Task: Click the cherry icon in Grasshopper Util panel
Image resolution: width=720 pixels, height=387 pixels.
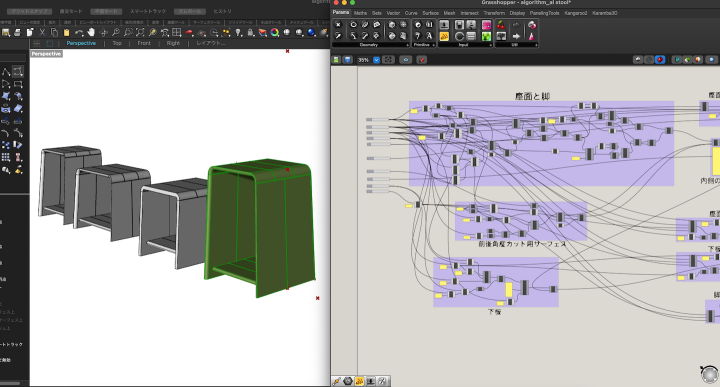Action: (501, 25)
